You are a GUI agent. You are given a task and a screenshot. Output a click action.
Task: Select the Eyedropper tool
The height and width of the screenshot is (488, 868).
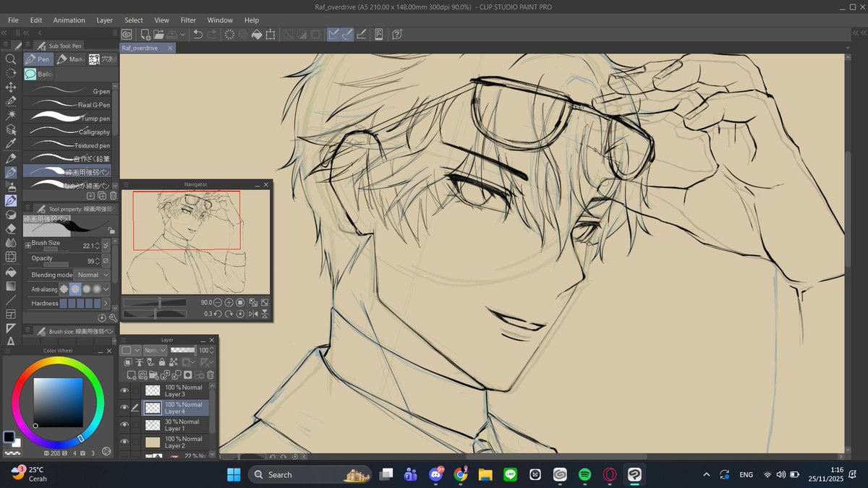pyautogui.click(x=11, y=144)
